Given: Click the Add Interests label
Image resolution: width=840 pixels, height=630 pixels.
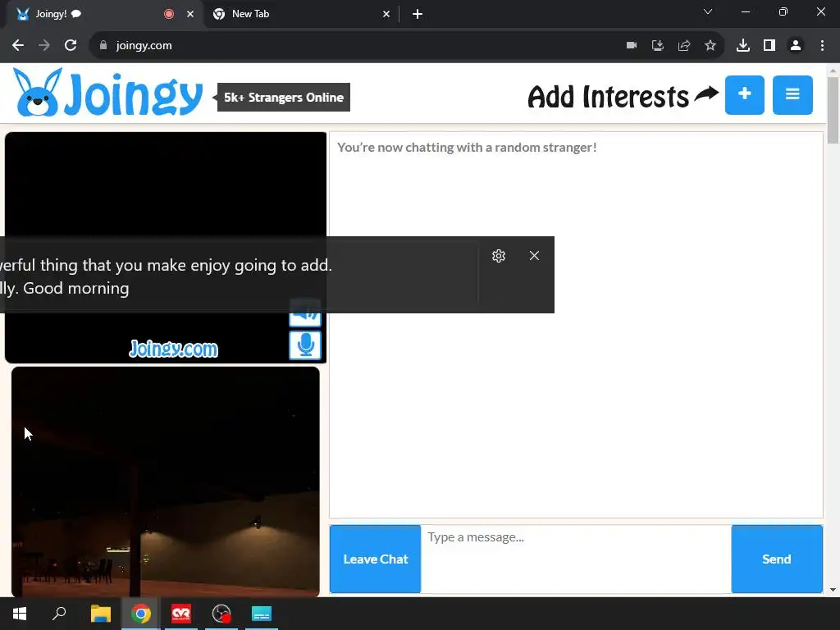Looking at the screenshot, I should [608, 97].
